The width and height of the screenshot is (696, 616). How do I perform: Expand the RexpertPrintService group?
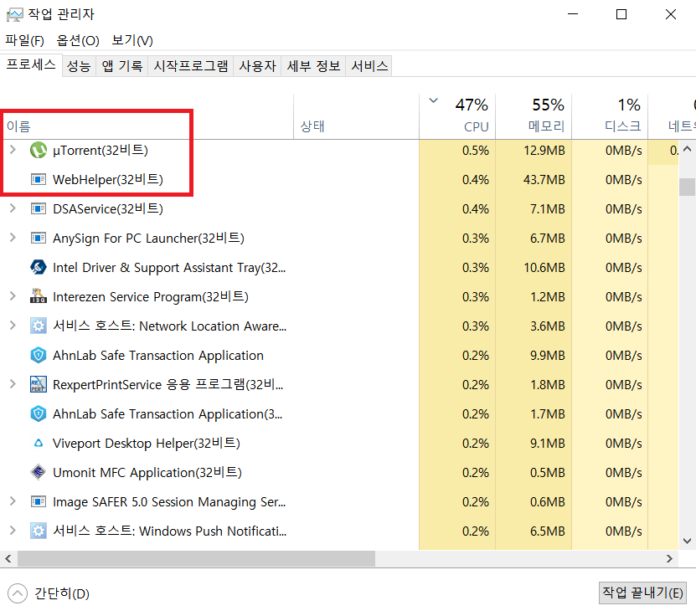pyautogui.click(x=13, y=384)
